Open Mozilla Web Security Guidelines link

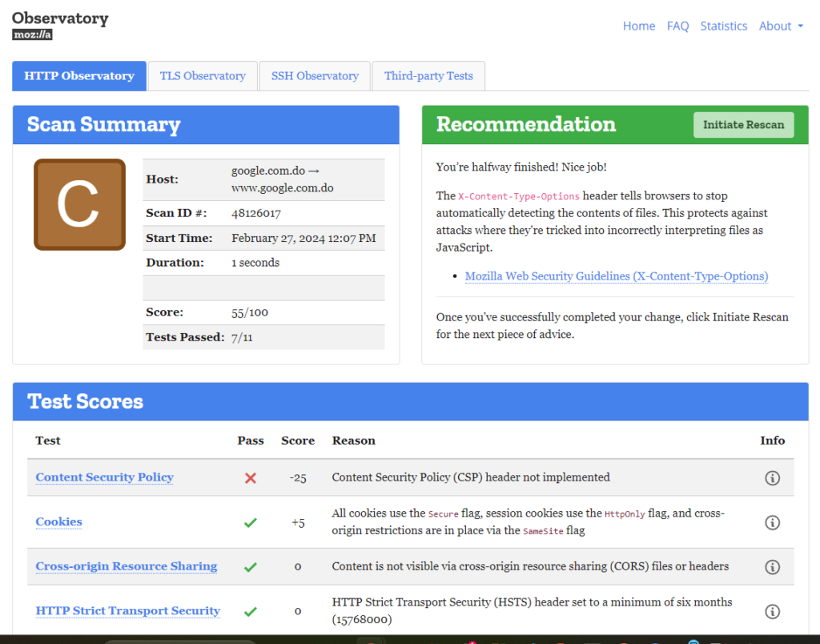(616, 276)
